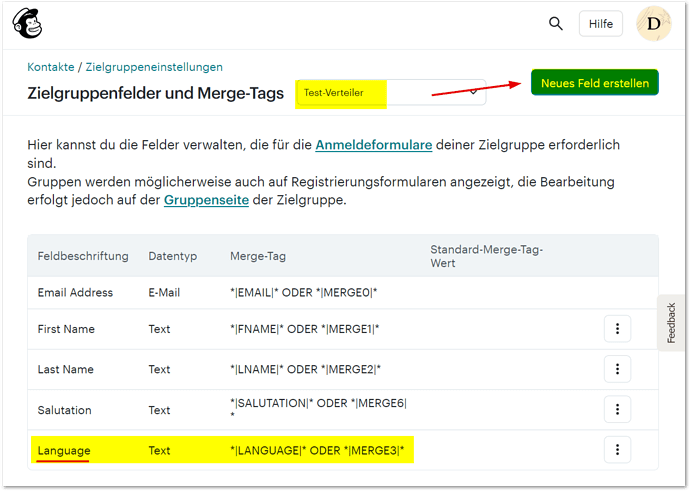Screen dimensions: 690x491
Task: Follow the Anmeldeformulare link
Action: tap(374, 145)
